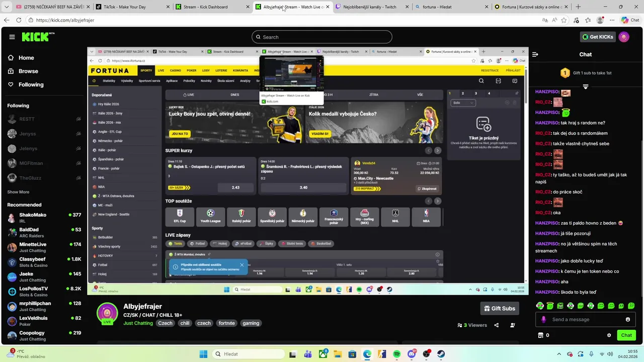644x362 pixels.
Task: Click the gaming tag
Action: coord(251,323)
